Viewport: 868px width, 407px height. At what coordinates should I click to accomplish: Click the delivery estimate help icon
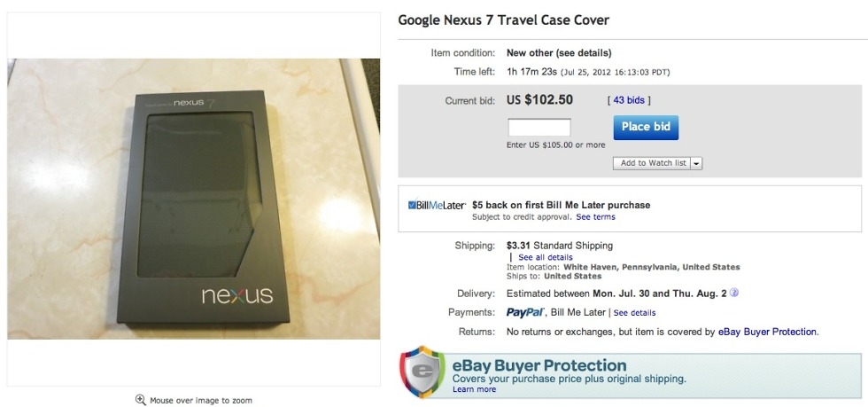(x=734, y=294)
